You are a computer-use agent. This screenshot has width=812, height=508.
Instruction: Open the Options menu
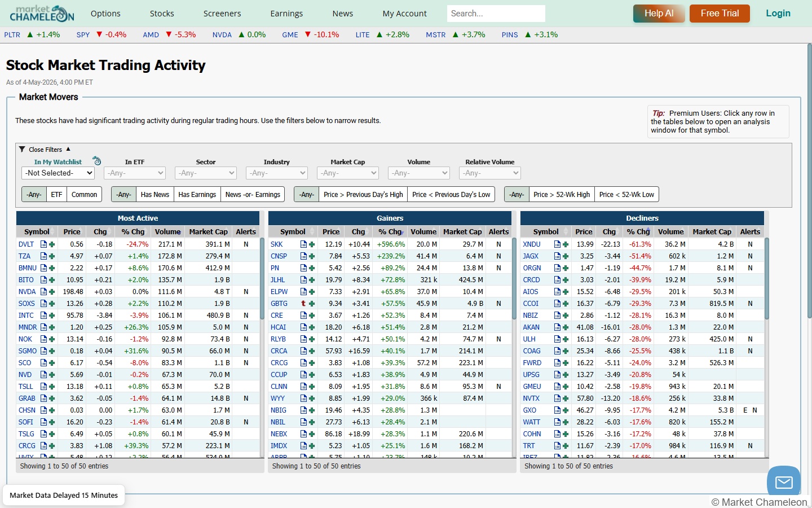pos(105,14)
